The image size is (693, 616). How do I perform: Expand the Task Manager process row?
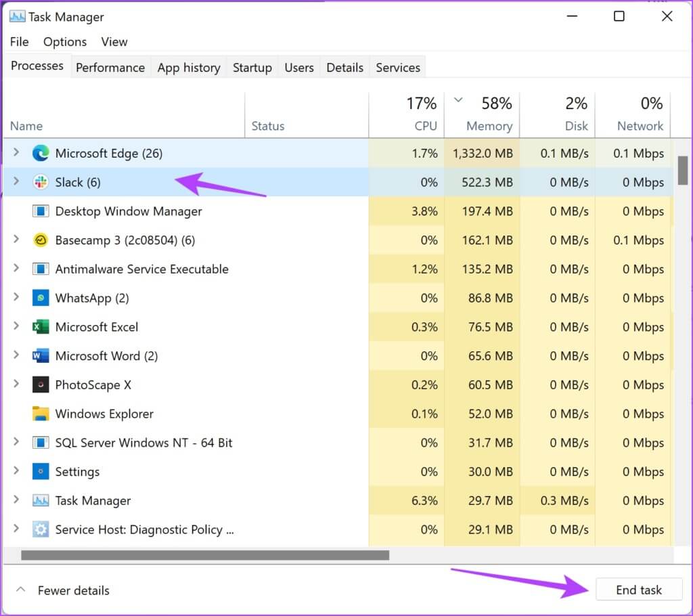16,500
